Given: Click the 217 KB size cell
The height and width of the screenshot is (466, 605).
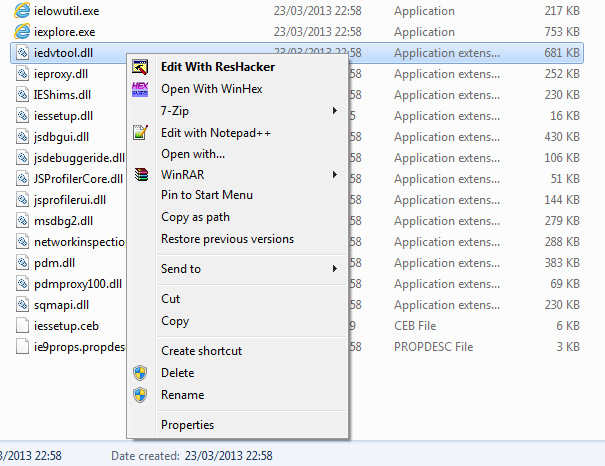Looking at the screenshot, I should [x=562, y=11].
